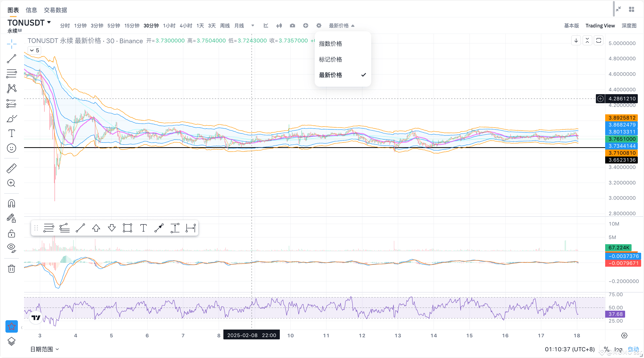Open chart settings via gear icon
This screenshot has width=644, height=358.
pyautogui.click(x=319, y=25)
